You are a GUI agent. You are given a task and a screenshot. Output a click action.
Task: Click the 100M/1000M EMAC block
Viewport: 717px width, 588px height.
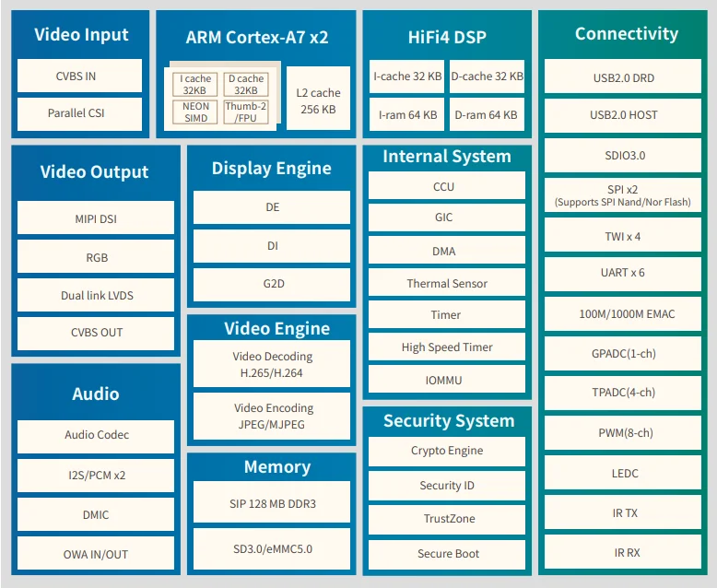coord(624,314)
